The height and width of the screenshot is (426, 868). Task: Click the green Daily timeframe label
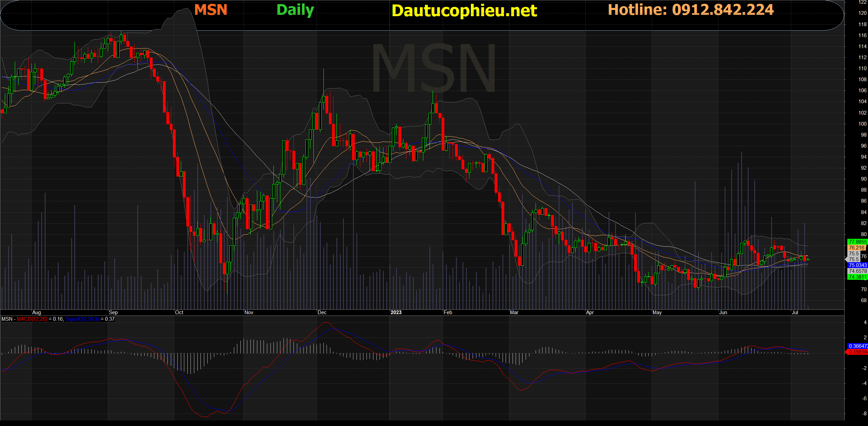tap(295, 10)
